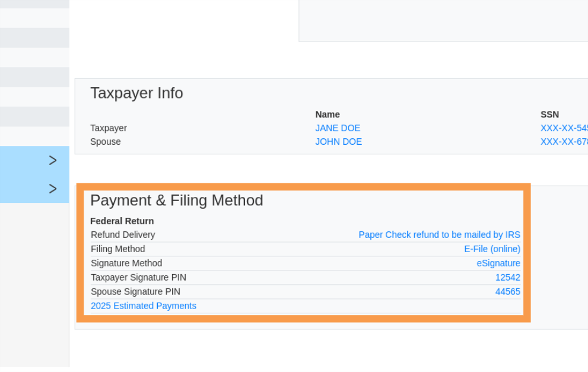Screen dimensions: 588x372
Task: Select the Filing Method row
Action: [117, 249]
